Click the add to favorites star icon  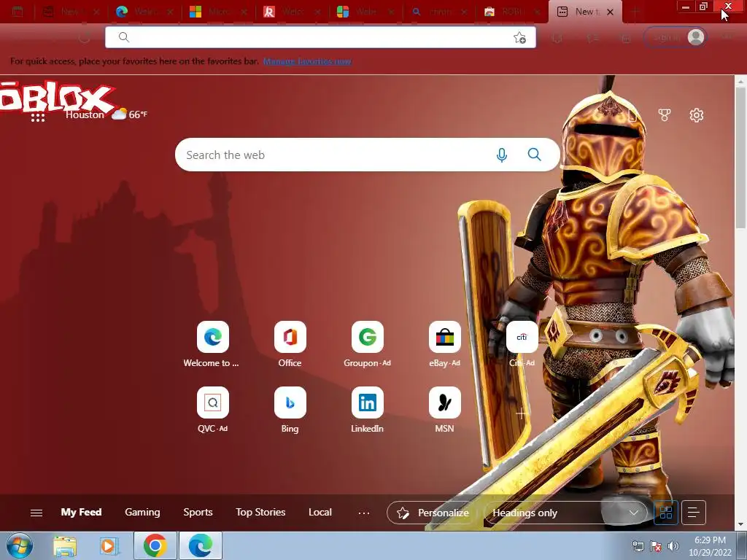tap(519, 38)
